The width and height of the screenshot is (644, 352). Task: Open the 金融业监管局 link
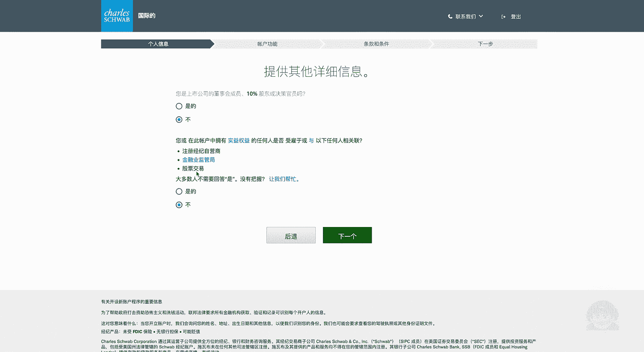pyautogui.click(x=199, y=160)
